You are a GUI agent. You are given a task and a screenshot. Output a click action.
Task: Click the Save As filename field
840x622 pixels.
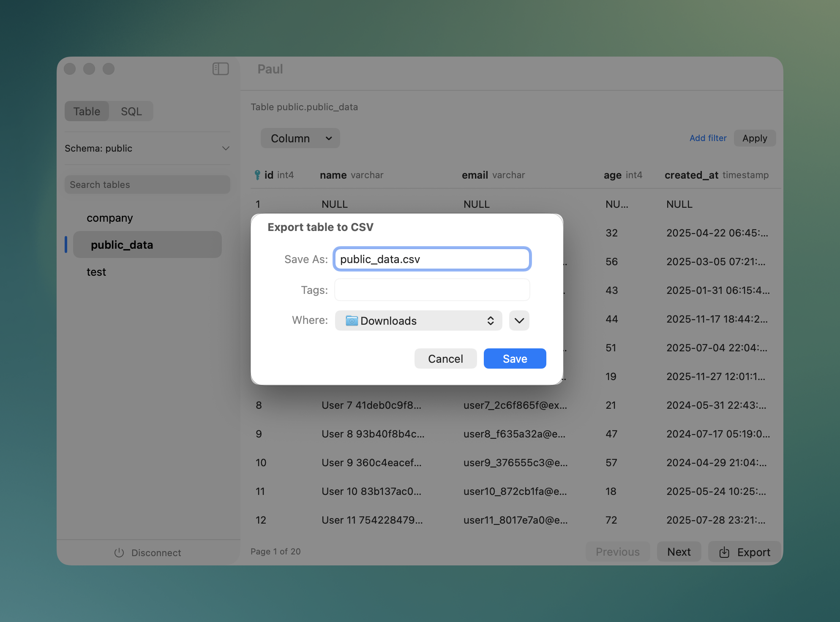(431, 259)
